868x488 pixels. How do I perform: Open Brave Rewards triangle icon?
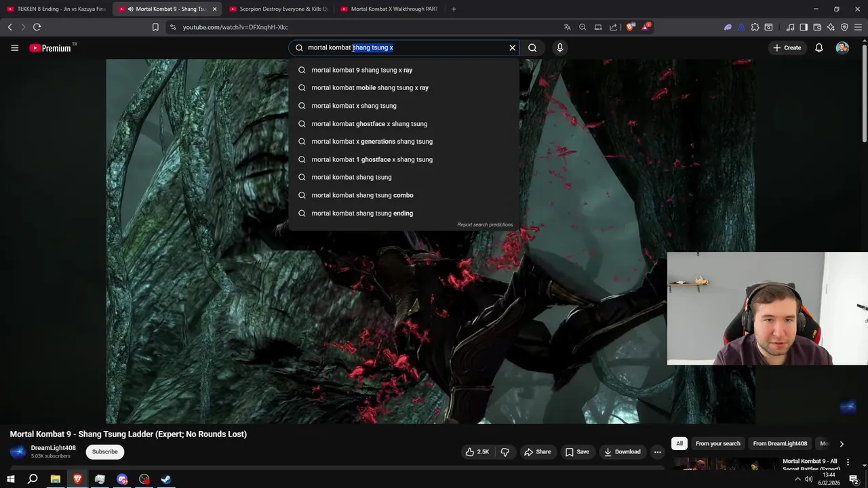click(x=646, y=27)
